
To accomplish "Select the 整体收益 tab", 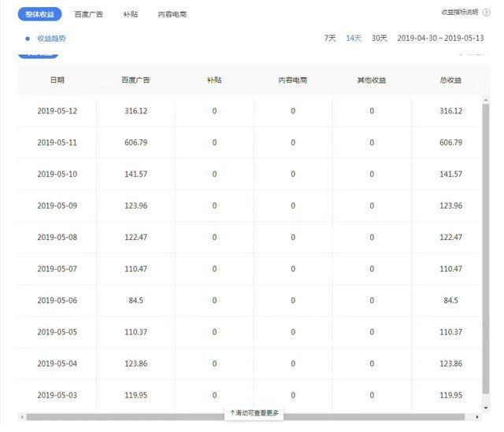I will click(39, 14).
